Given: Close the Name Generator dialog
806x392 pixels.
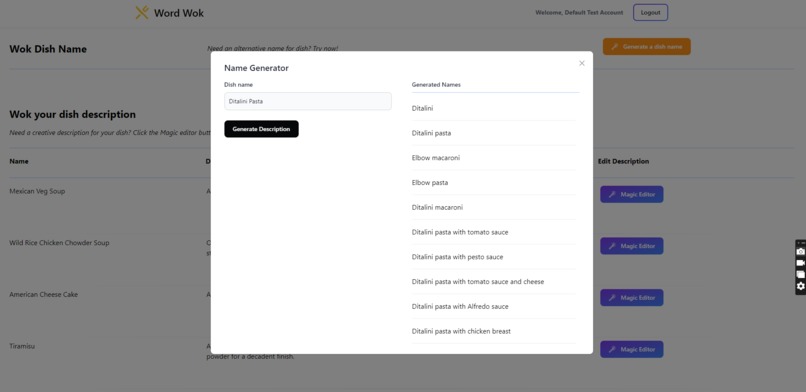Looking at the screenshot, I should click(x=581, y=63).
